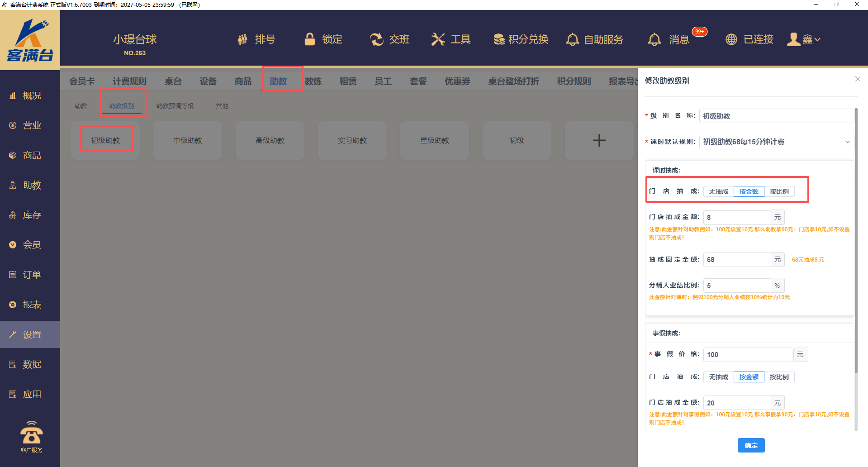The height and width of the screenshot is (467, 868).
Task: Open the 工具 tools icon
Action: click(438, 39)
